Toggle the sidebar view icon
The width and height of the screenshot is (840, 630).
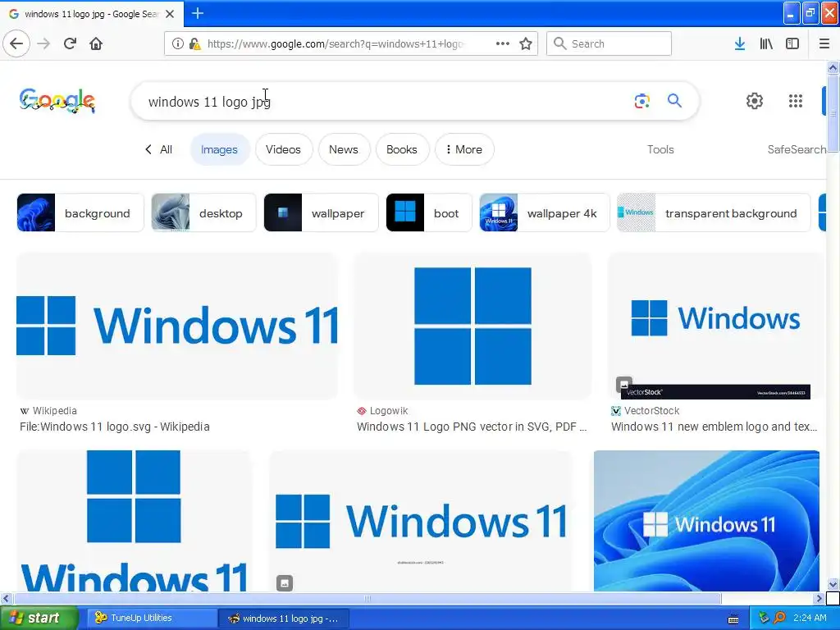[x=792, y=43]
